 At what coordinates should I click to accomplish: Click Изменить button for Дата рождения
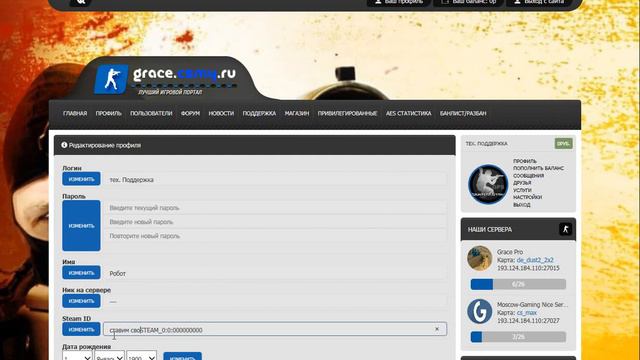click(x=182, y=357)
